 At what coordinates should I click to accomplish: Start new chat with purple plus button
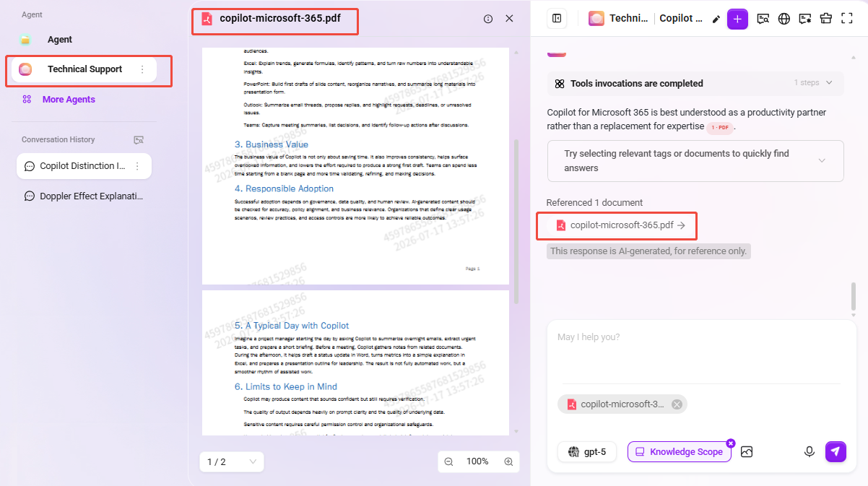tap(737, 19)
